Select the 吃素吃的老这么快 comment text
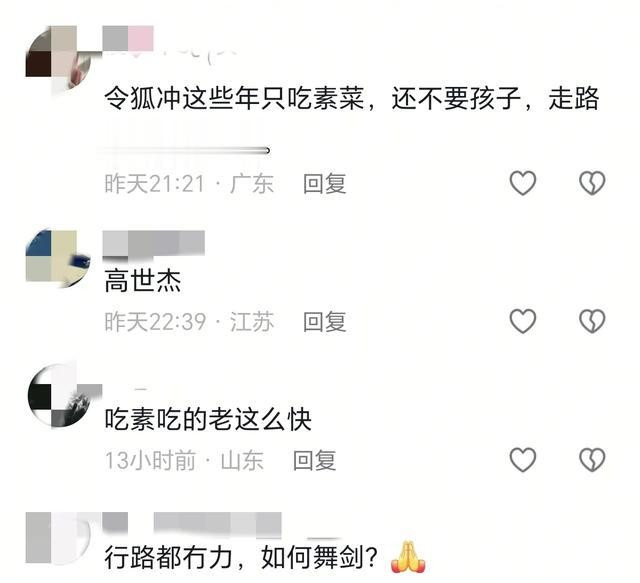 [208, 419]
